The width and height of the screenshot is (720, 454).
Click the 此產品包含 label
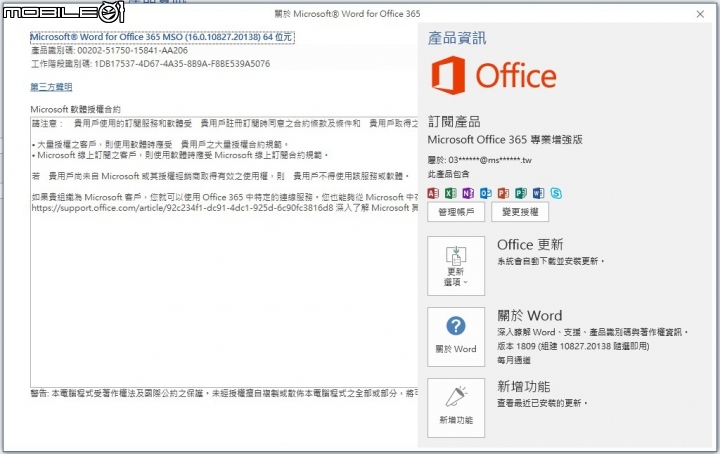point(449,174)
